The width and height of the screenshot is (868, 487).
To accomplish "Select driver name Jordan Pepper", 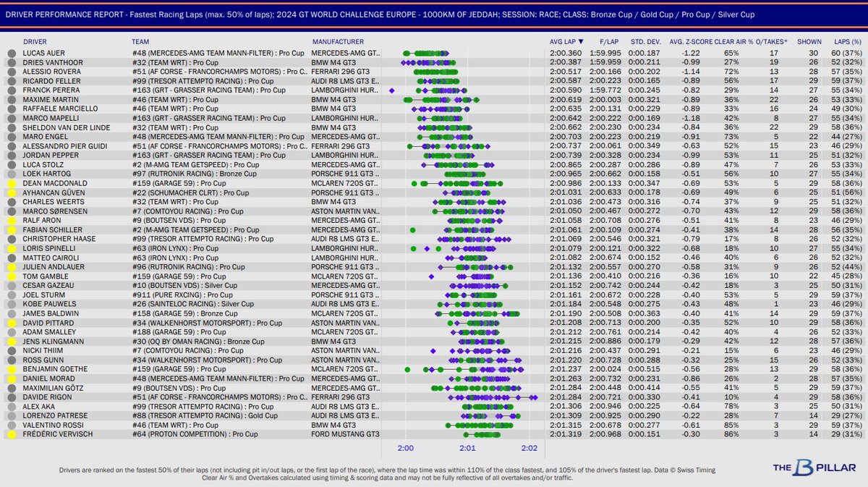I will point(48,154).
